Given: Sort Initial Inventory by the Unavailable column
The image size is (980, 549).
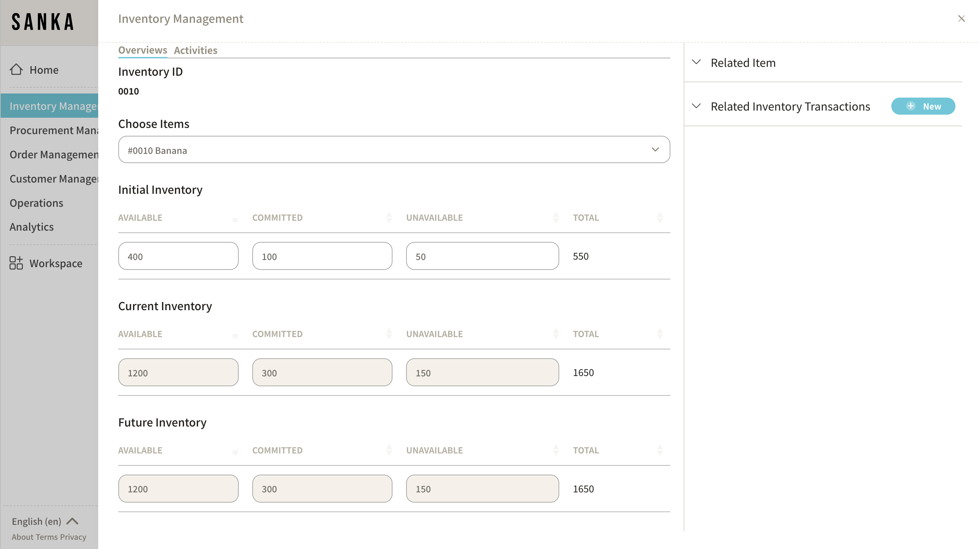Looking at the screenshot, I should 555,217.
